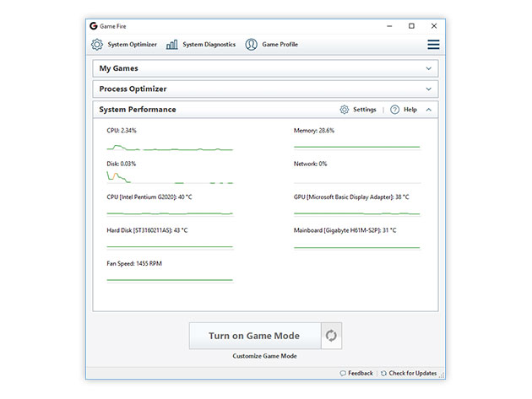
Task: Open the System Optimizer tab
Action: click(124, 45)
